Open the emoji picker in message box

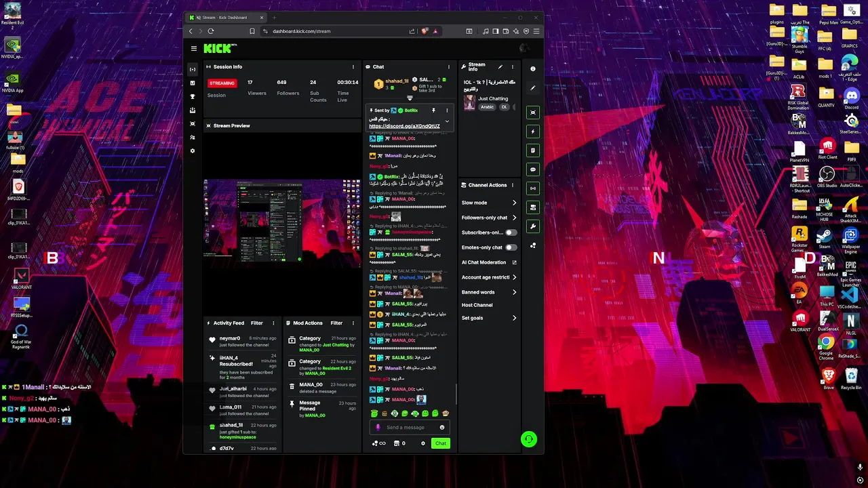tap(442, 428)
